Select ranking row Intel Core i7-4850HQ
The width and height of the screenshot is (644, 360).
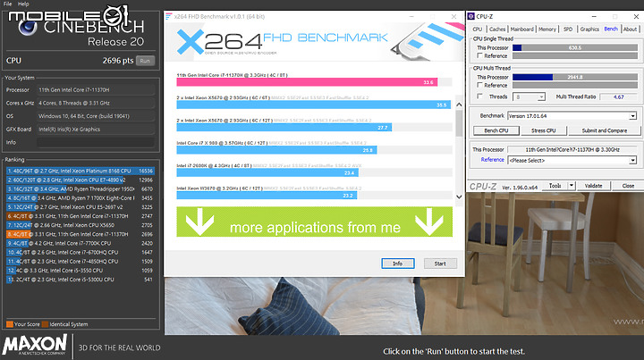point(80,261)
